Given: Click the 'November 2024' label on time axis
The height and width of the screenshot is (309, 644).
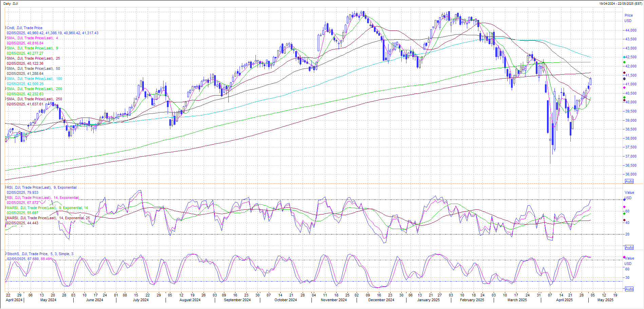Looking at the screenshot, I should 334,300.
